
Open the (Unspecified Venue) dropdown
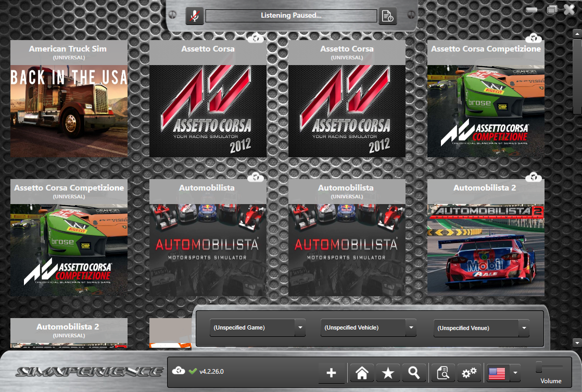point(524,327)
